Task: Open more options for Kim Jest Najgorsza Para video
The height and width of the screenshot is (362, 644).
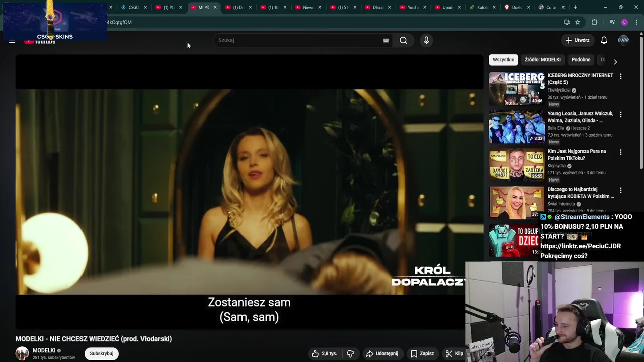Action: pyautogui.click(x=620, y=152)
